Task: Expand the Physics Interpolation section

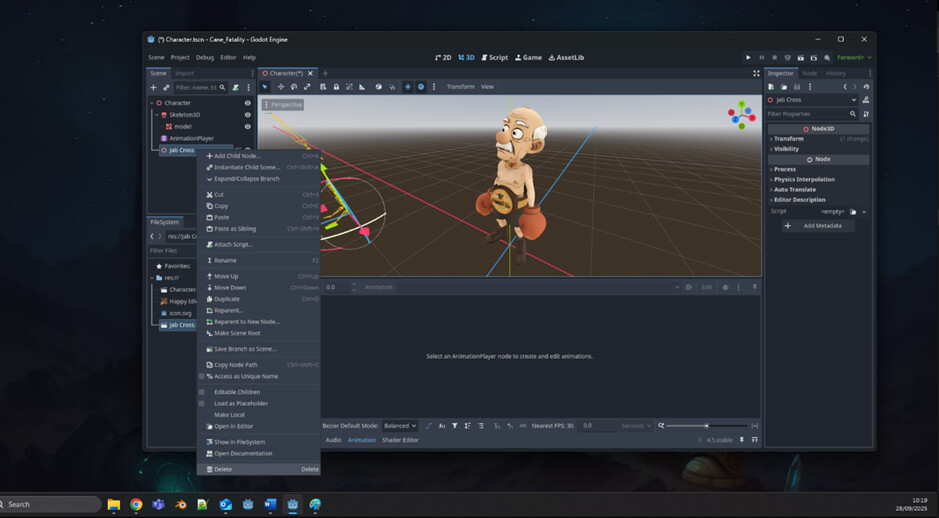Action: pyautogui.click(x=804, y=179)
